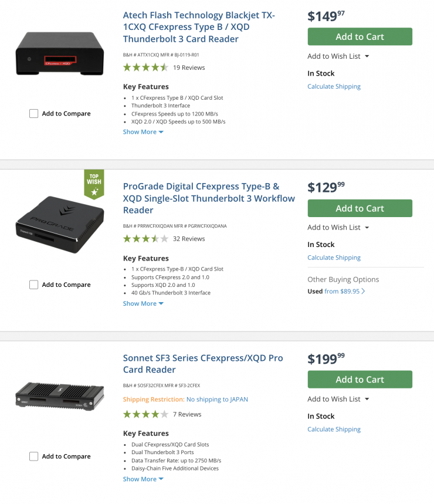Open the Sonnet SF3 product image
The width and height of the screenshot is (434, 504).
(60, 396)
